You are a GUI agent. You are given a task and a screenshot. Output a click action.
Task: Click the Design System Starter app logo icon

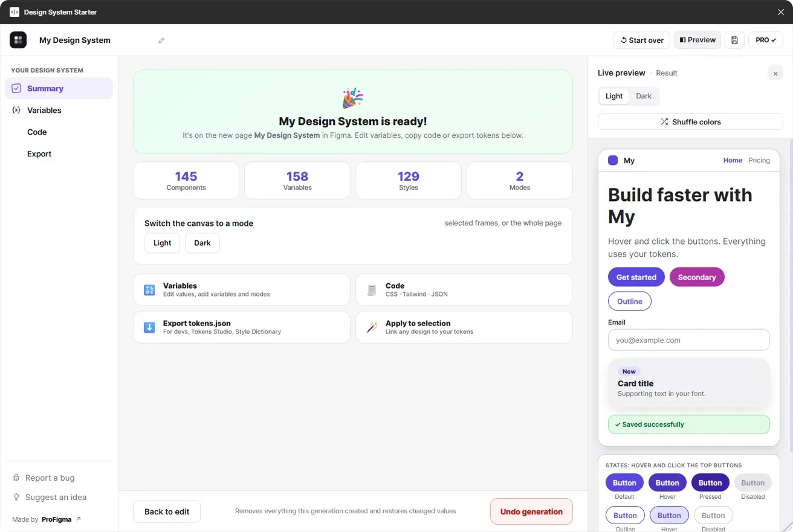(x=15, y=12)
